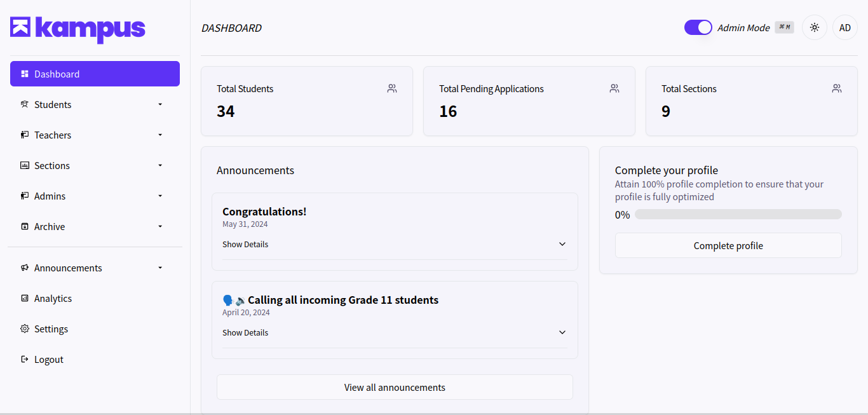Viewport: 868px width, 415px height.
Task: Turn off the Admin Mode switch
Action: (x=698, y=27)
